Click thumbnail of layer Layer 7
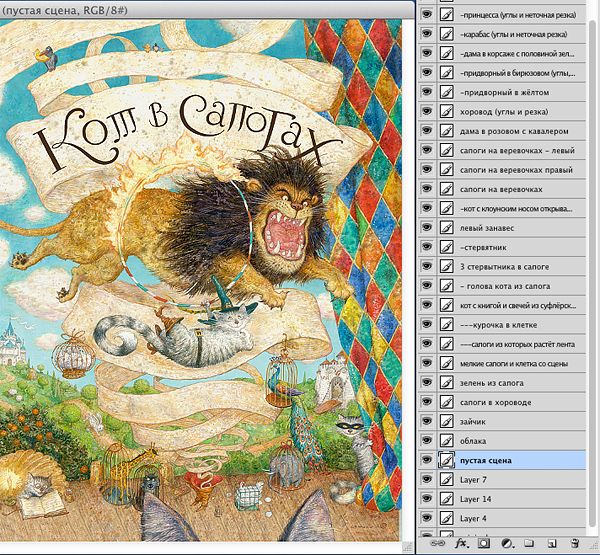 tap(446, 480)
